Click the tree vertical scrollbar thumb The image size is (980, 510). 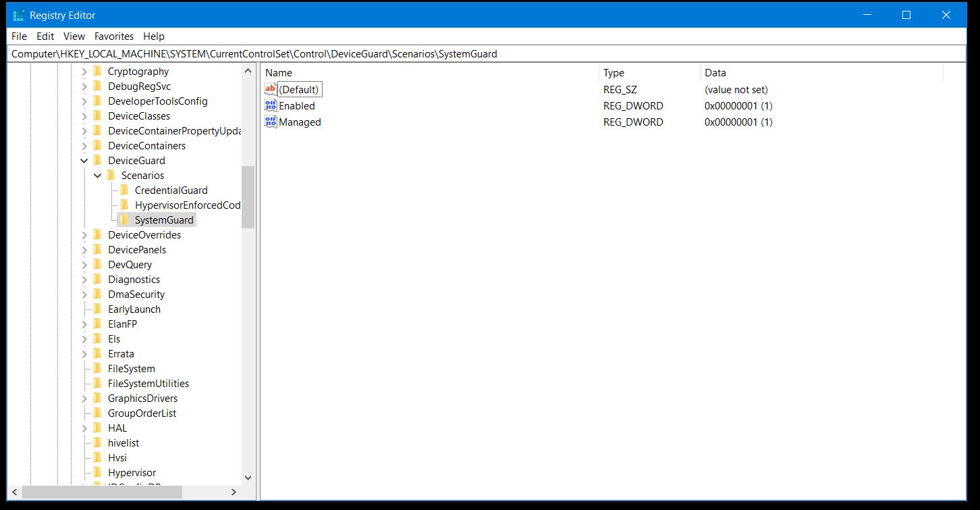tap(248, 197)
